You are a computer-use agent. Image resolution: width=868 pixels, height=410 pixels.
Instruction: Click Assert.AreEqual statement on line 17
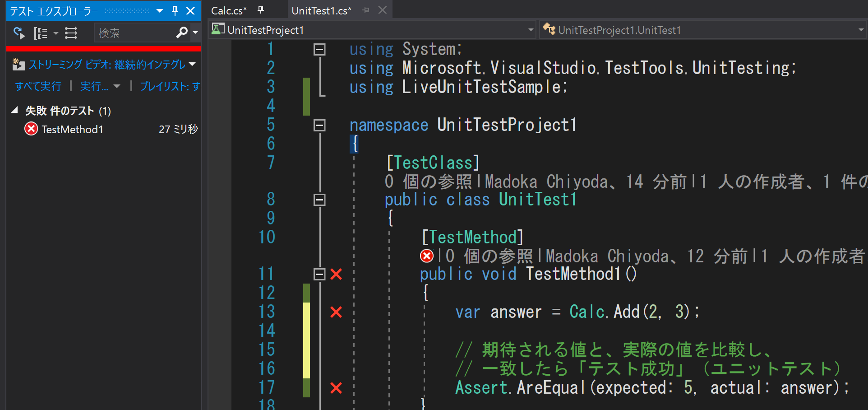pyautogui.click(x=652, y=388)
